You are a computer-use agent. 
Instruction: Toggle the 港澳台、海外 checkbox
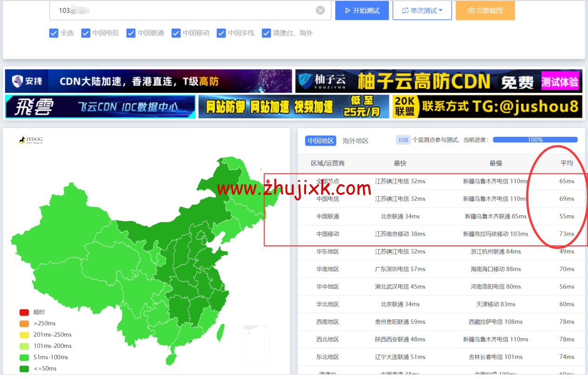click(267, 33)
